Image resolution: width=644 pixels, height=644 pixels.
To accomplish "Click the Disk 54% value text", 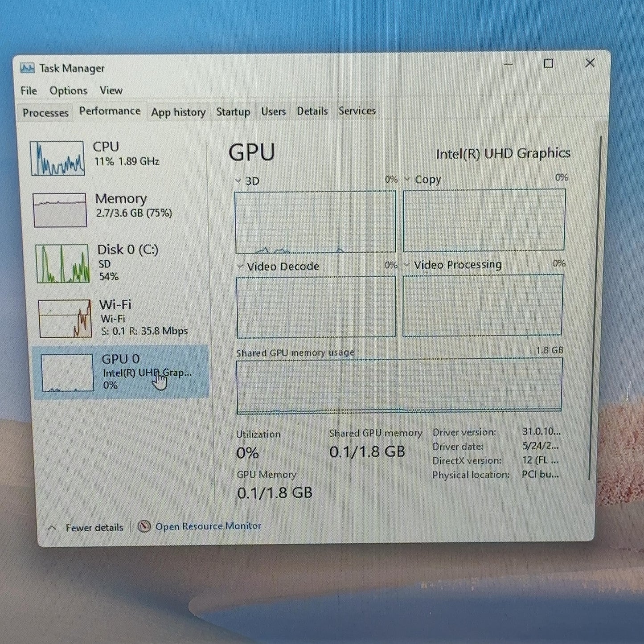I will tap(109, 277).
